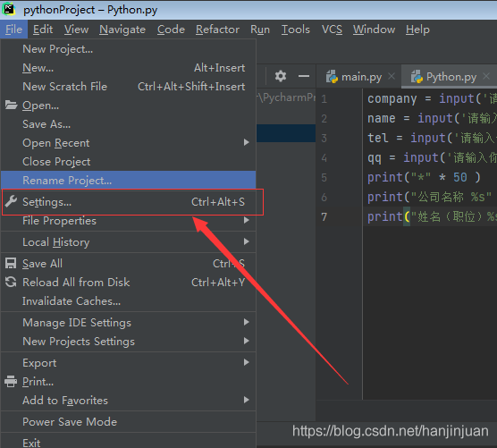The image size is (497, 448).
Task: Click the printer icon beside Print
Action: pyautogui.click(x=11, y=381)
